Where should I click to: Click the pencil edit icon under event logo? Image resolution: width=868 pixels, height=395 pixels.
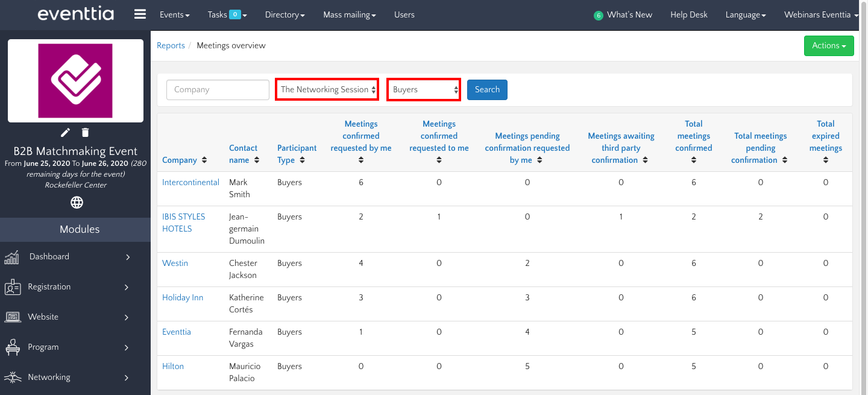(66, 132)
